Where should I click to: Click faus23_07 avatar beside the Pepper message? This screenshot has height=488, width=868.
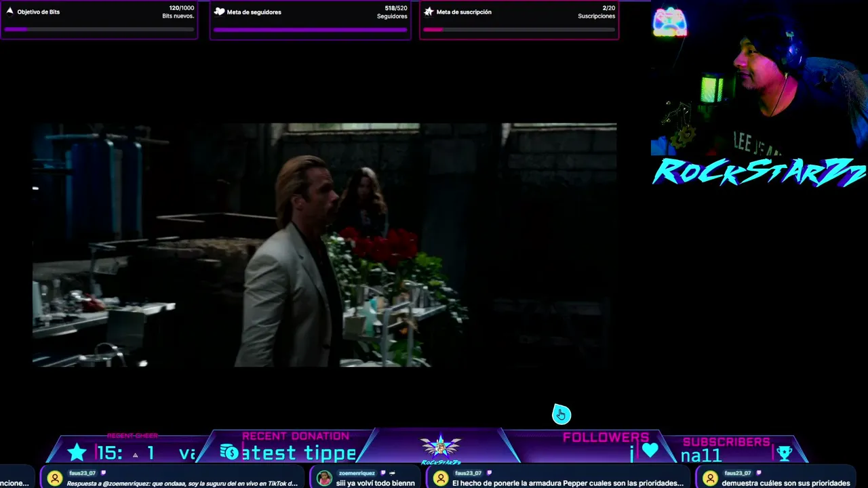pos(441,478)
